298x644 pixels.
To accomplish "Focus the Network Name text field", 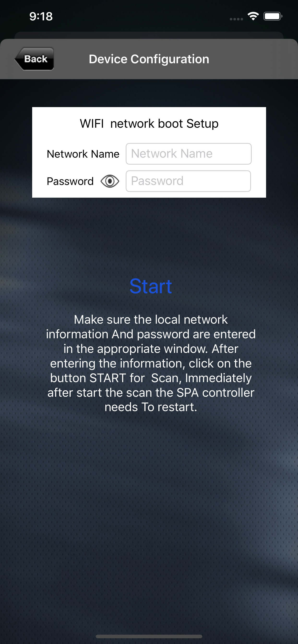I will tap(189, 154).
